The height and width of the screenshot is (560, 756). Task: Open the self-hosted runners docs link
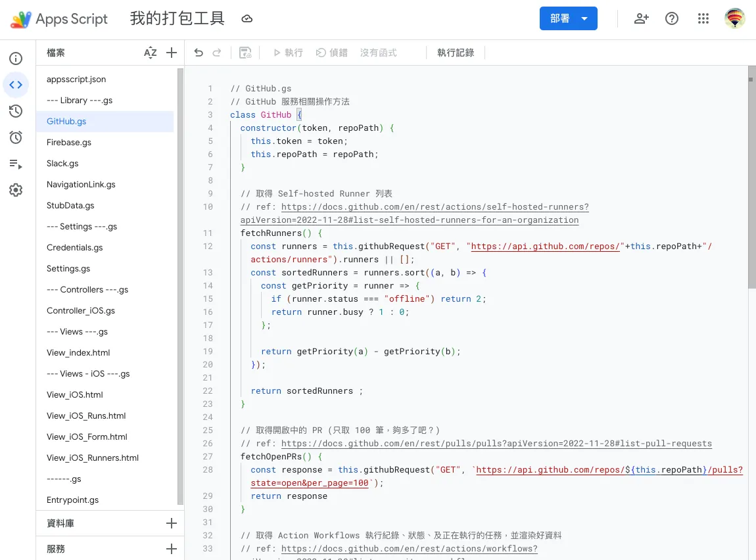pos(434,207)
